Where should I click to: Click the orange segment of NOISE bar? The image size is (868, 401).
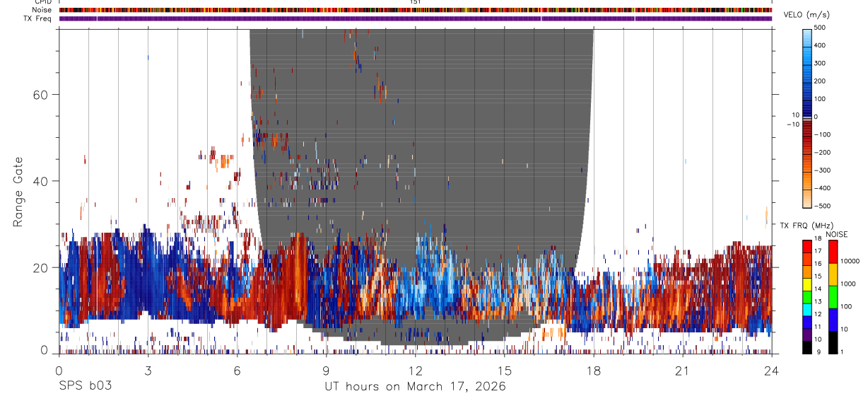[833, 274]
